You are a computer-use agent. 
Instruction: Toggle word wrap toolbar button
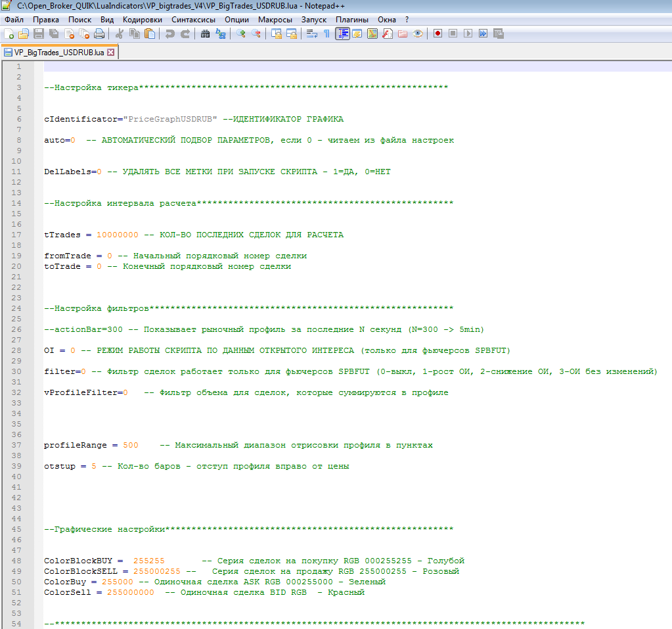coord(311,34)
